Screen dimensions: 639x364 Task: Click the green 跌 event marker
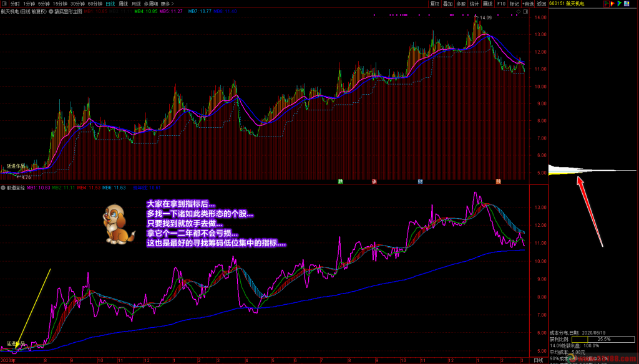340,181
